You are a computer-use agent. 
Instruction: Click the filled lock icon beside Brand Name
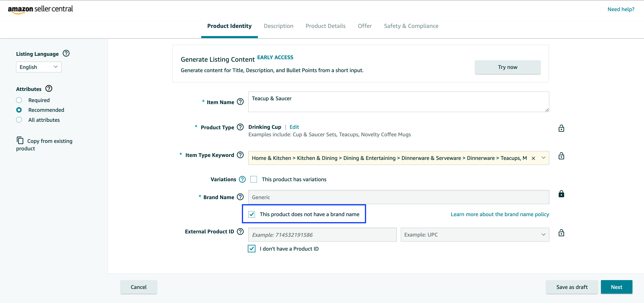(561, 194)
